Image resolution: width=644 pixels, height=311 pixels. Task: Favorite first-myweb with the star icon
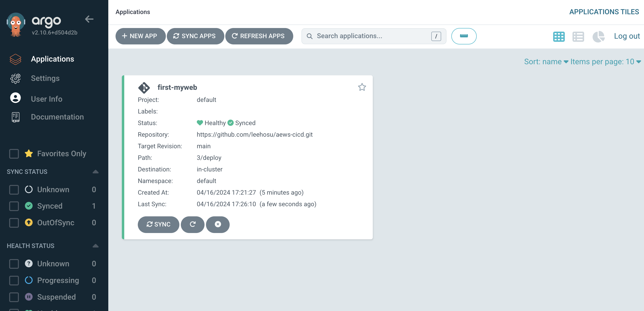[x=362, y=87]
